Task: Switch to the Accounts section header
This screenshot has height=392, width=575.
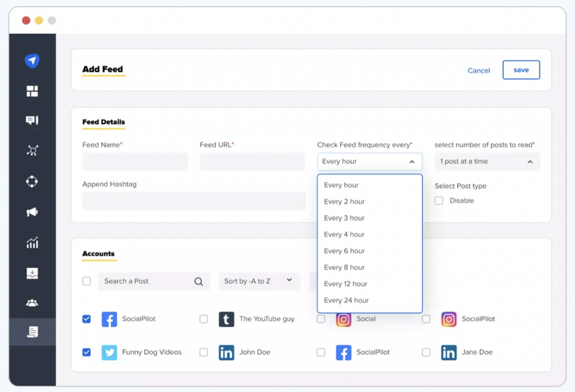Action: point(99,254)
